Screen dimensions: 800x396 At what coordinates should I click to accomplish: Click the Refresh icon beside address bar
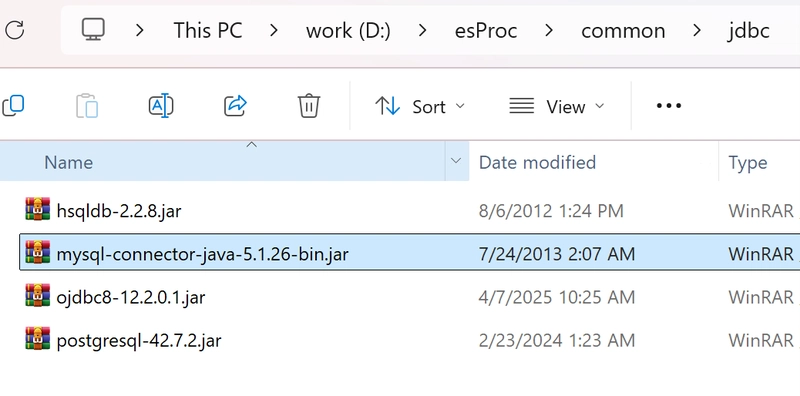pyautogui.click(x=15, y=30)
